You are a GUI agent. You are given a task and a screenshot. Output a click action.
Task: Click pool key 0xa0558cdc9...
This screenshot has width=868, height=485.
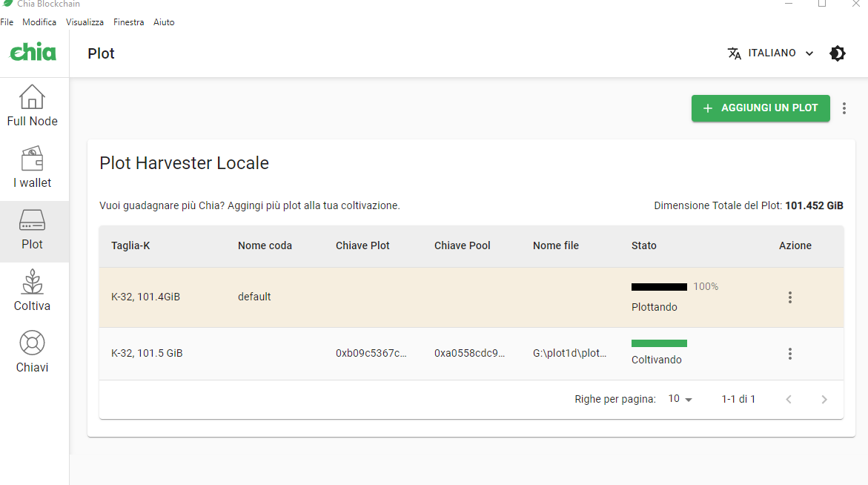pyautogui.click(x=469, y=354)
